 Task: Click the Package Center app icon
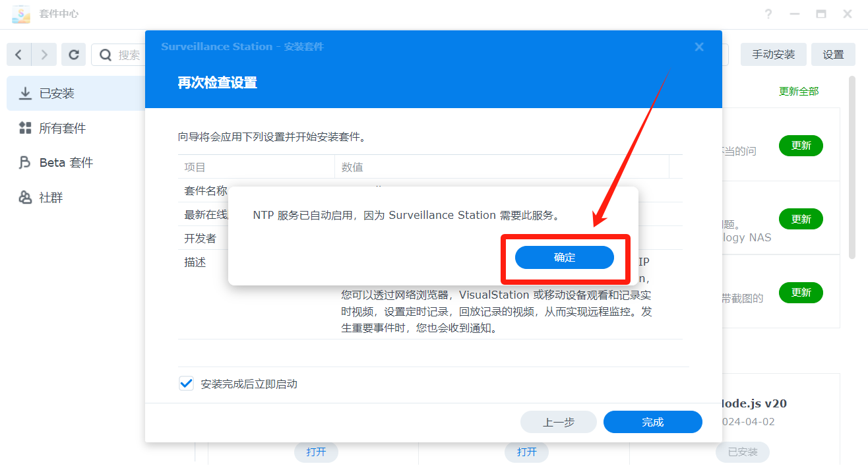[21, 14]
